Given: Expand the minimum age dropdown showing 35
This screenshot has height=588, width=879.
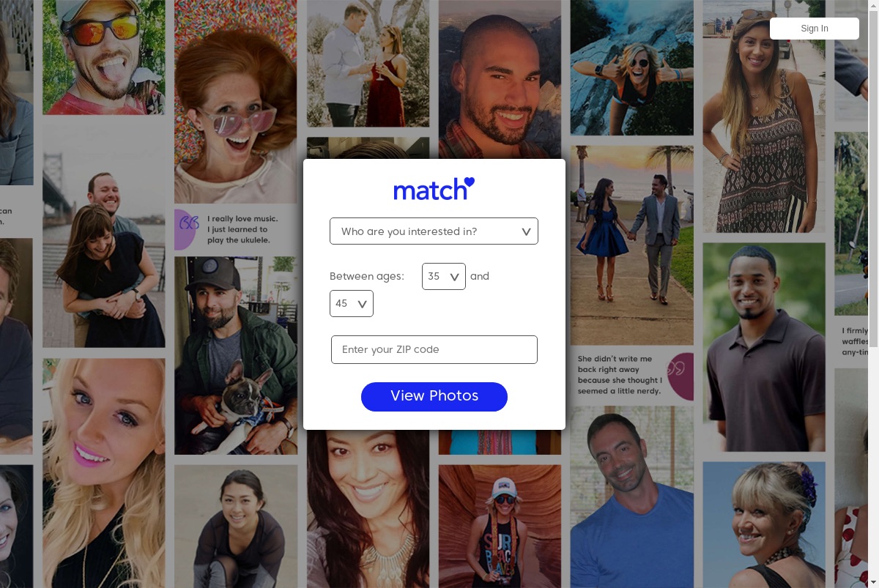Looking at the screenshot, I should [x=443, y=276].
